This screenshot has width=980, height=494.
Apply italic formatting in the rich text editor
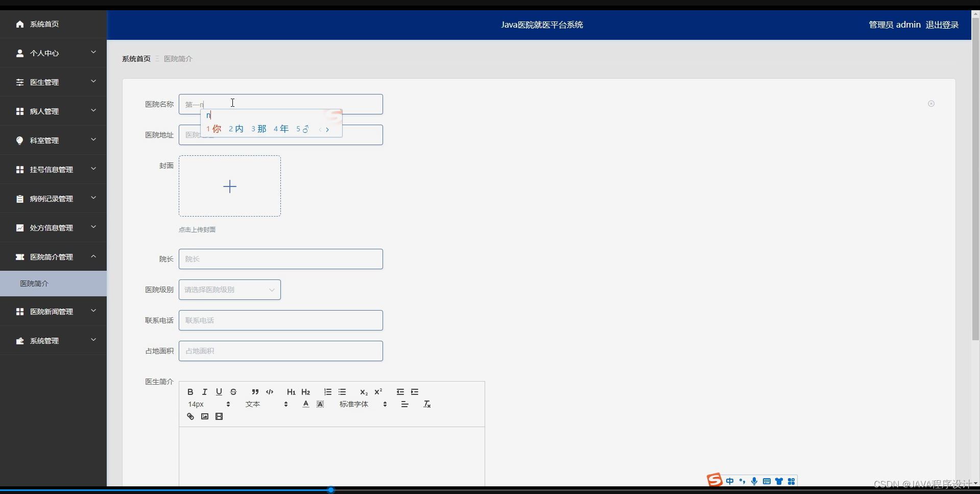204,392
